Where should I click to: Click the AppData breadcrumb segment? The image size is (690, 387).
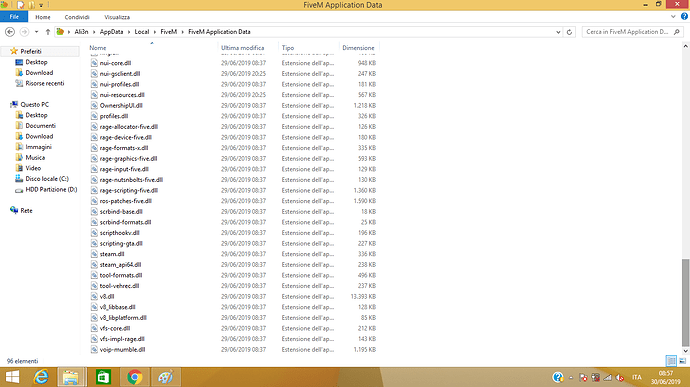point(111,32)
